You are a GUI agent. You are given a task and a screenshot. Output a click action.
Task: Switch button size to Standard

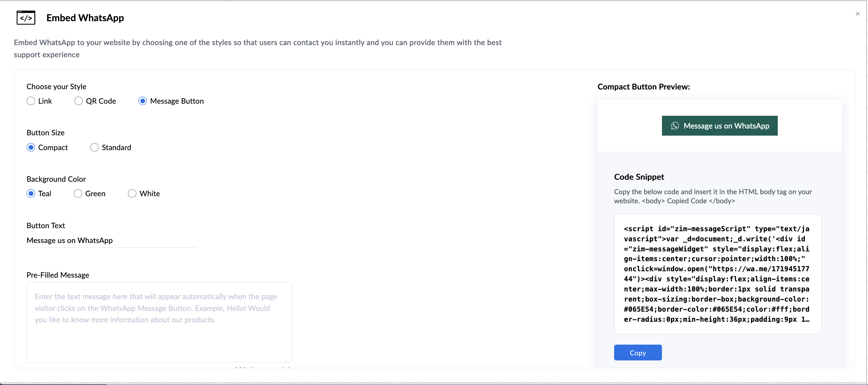tap(94, 147)
